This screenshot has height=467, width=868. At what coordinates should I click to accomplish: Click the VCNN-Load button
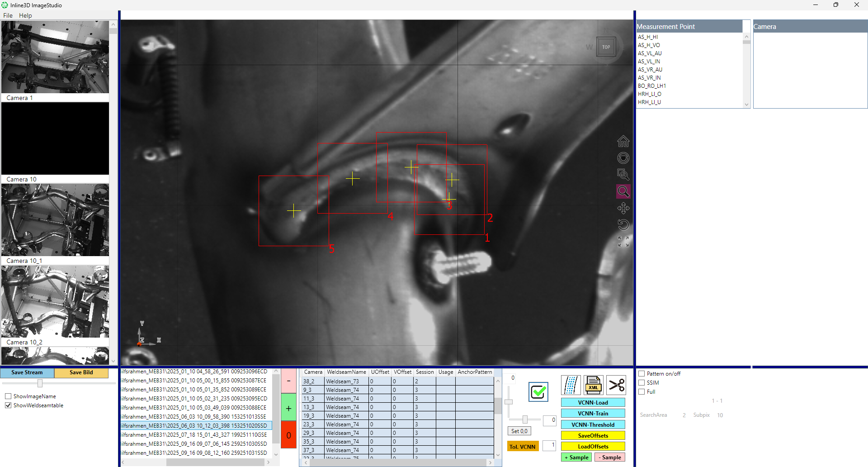pyautogui.click(x=593, y=403)
